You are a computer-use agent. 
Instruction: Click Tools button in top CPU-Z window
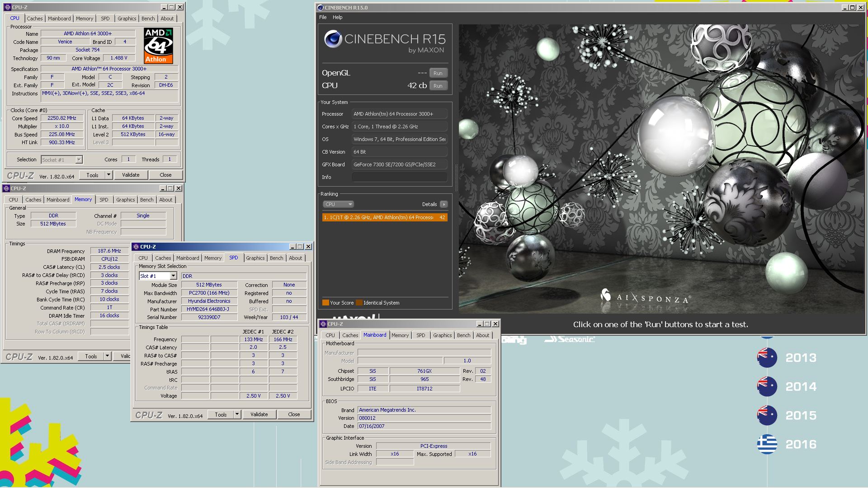pyautogui.click(x=92, y=175)
